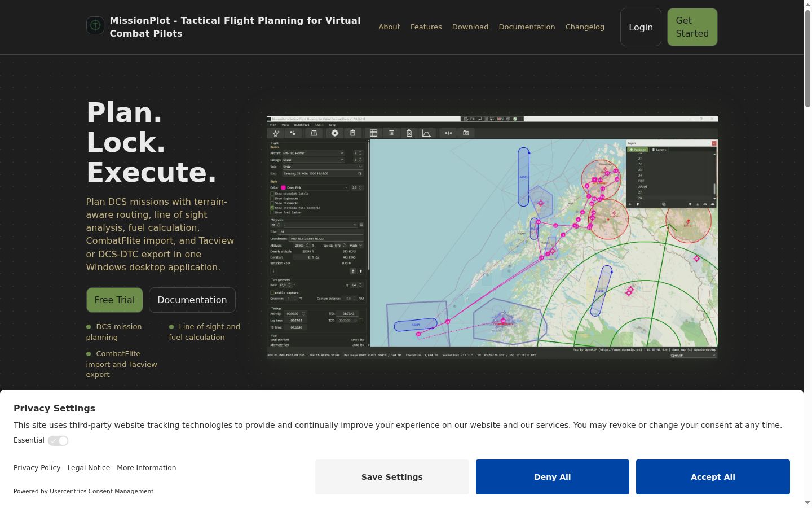Open Documentation from the top navigation
The image size is (812, 508).
527,27
